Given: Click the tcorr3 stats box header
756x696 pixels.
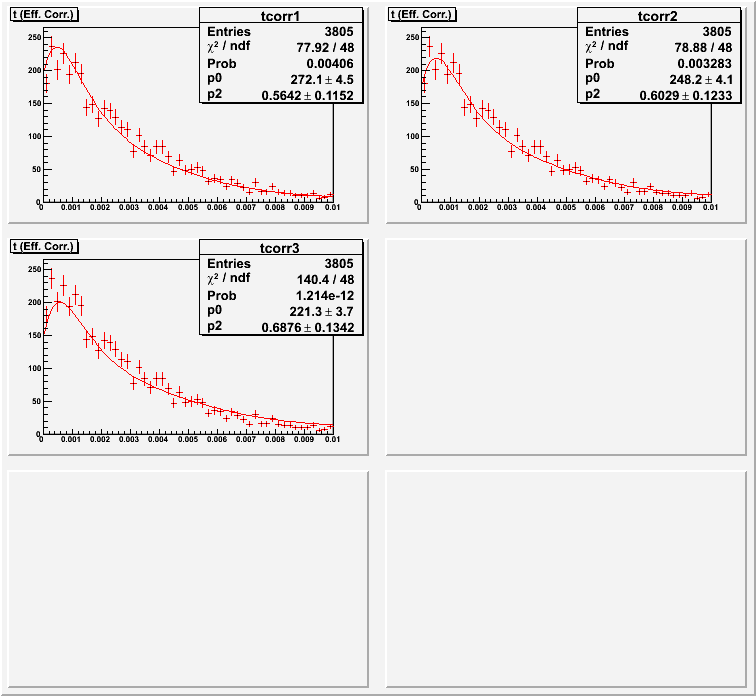Looking at the screenshot, I should click(282, 248).
